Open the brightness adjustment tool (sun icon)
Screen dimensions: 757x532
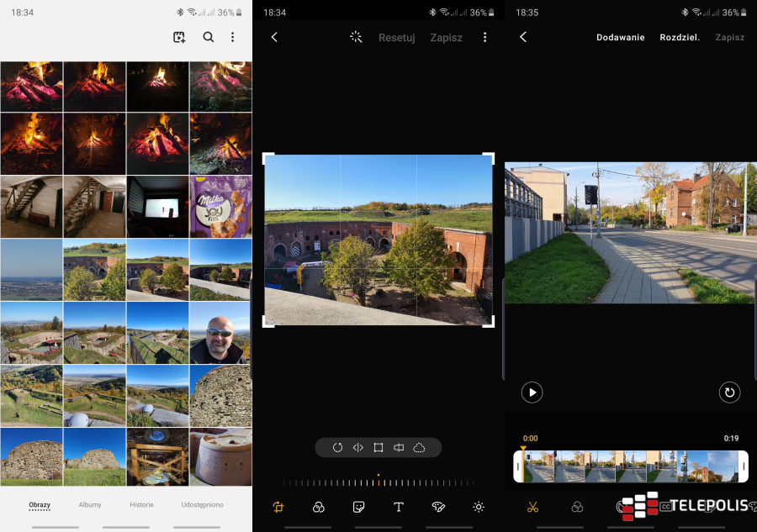tap(479, 507)
